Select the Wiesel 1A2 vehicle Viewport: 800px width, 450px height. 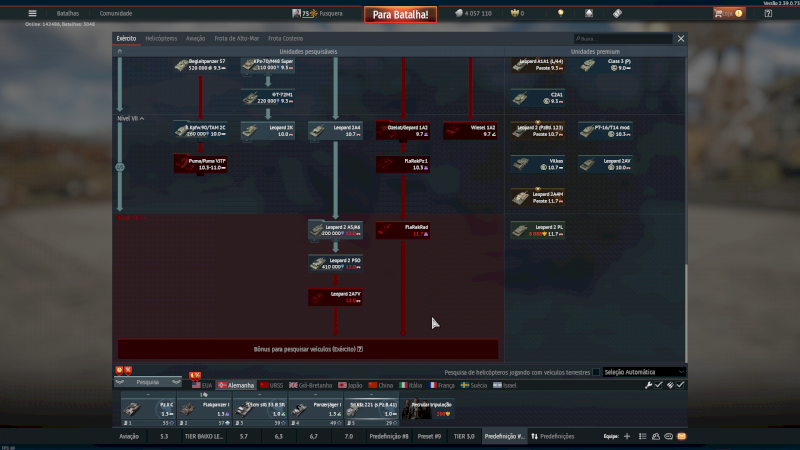pyautogui.click(x=470, y=130)
